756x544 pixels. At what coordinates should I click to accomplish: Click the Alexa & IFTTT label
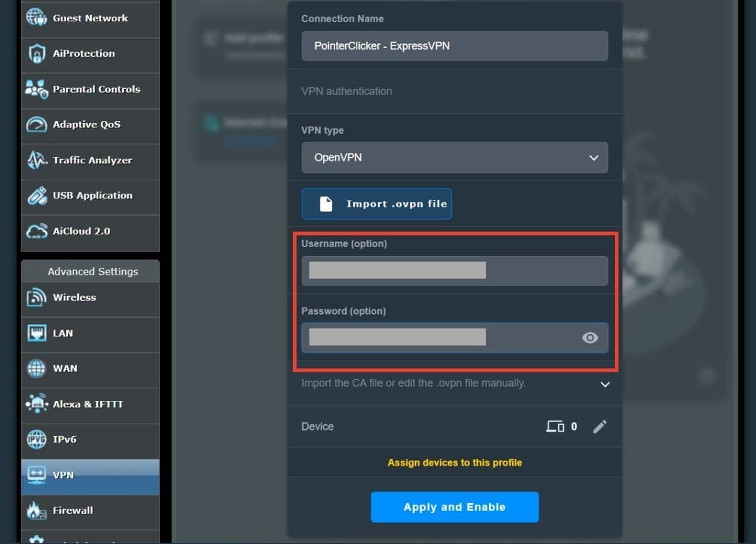click(x=88, y=404)
